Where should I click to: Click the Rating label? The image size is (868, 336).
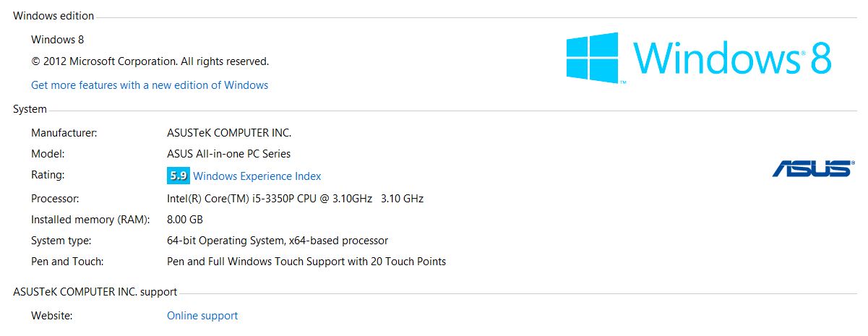point(48,175)
